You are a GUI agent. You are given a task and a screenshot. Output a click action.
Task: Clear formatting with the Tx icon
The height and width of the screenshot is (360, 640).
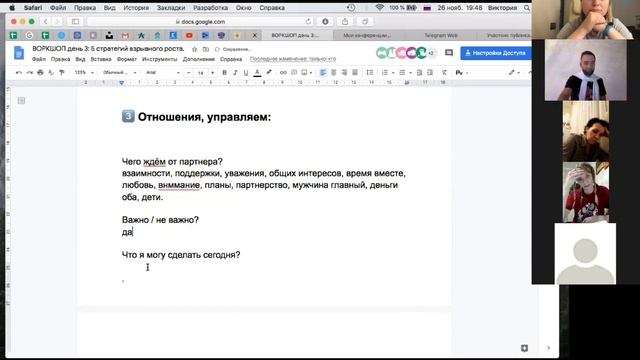444,73
